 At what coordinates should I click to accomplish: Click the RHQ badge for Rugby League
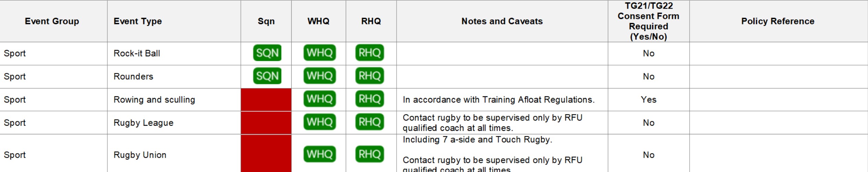coord(370,122)
